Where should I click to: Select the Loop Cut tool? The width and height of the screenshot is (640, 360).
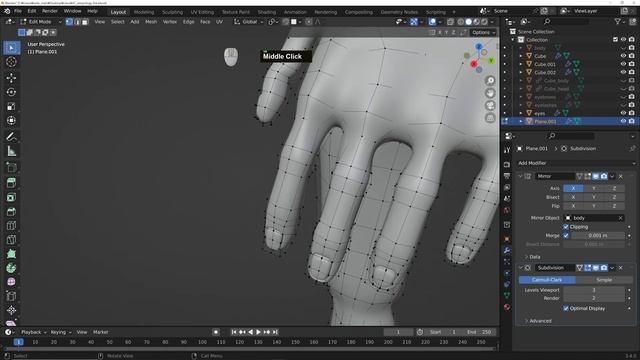click(11, 225)
